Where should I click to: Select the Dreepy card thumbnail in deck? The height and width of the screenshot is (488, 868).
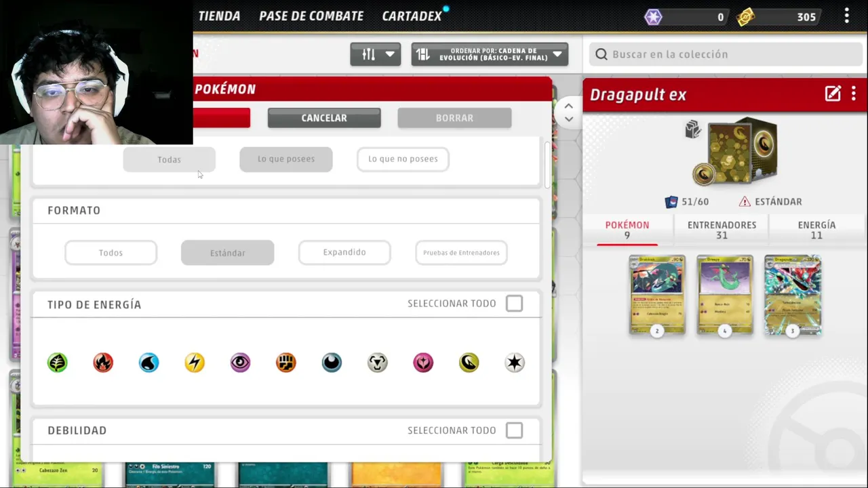(x=725, y=295)
